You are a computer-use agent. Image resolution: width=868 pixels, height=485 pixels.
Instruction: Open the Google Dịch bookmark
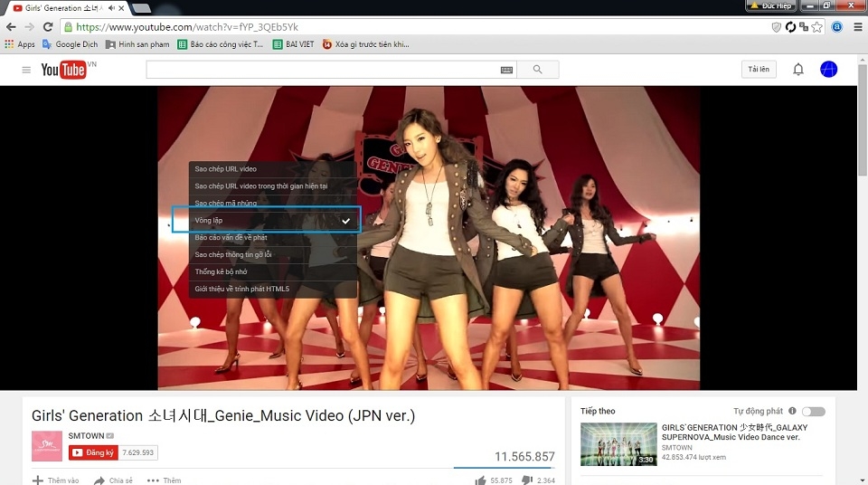(71, 44)
